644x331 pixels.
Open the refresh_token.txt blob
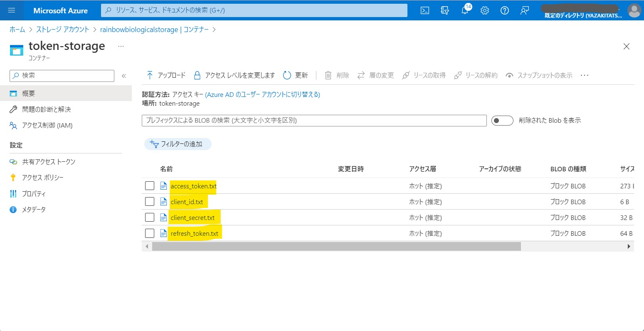(194, 233)
